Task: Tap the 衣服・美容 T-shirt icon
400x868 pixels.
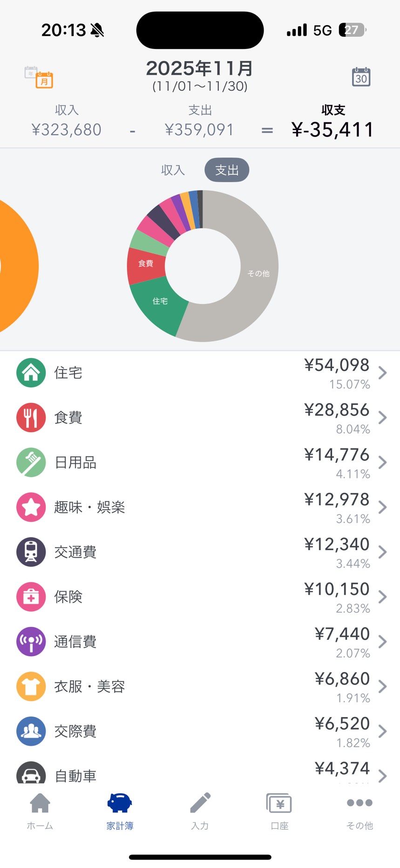Action: click(x=31, y=686)
